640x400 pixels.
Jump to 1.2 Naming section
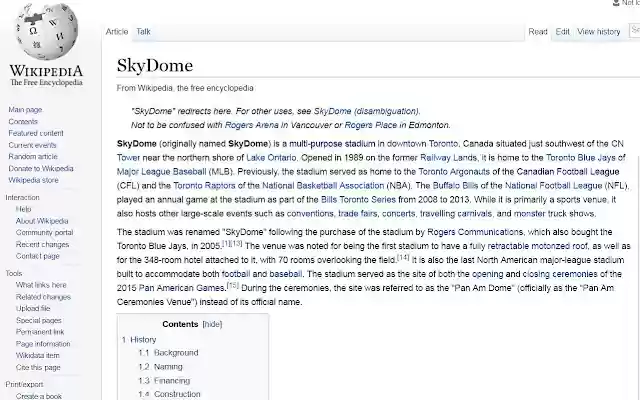click(x=160, y=367)
